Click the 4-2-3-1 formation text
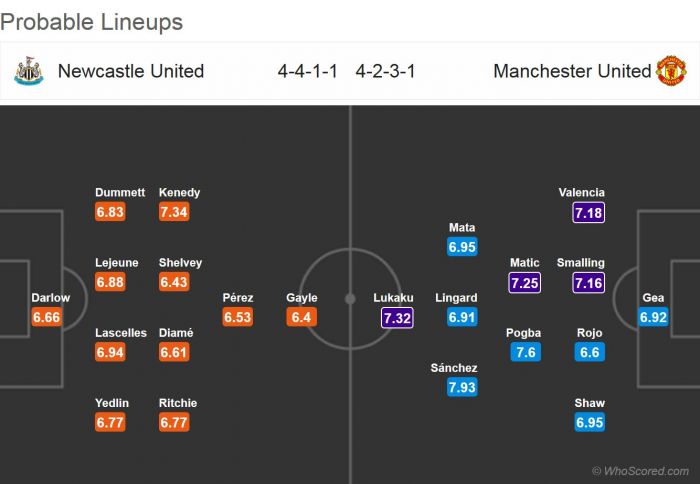700x484 pixels. tap(385, 71)
